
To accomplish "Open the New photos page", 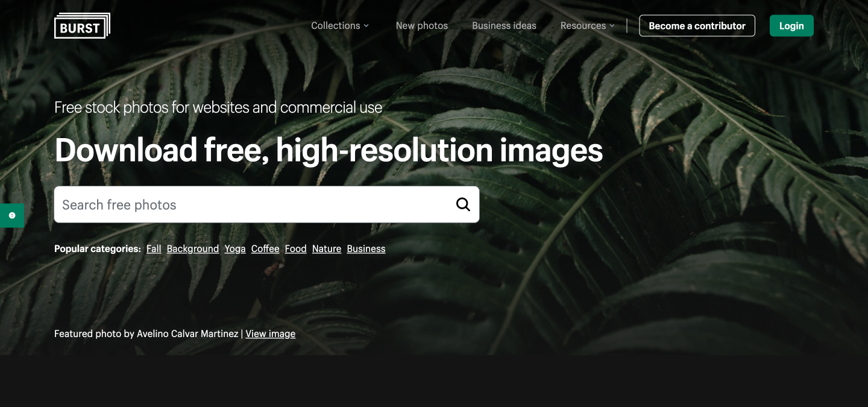I will [422, 26].
